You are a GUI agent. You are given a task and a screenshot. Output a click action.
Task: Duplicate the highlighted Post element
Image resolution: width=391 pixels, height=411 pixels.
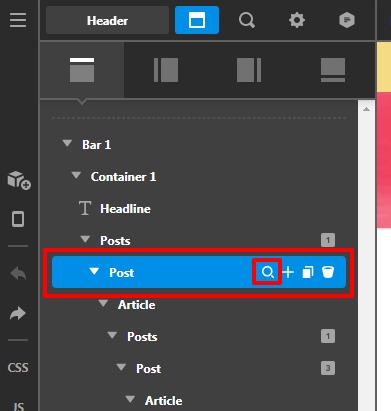(308, 272)
